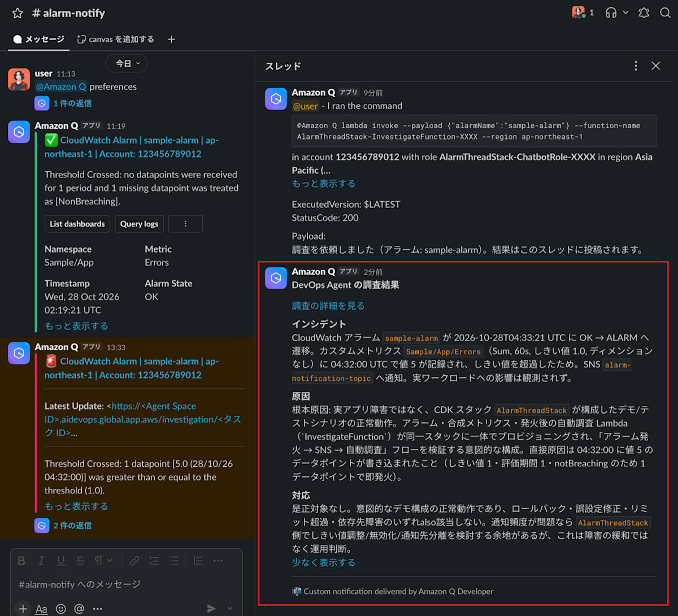Select the canvas を追加する tab
This screenshot has height=616, width=678.
[116, 39]
